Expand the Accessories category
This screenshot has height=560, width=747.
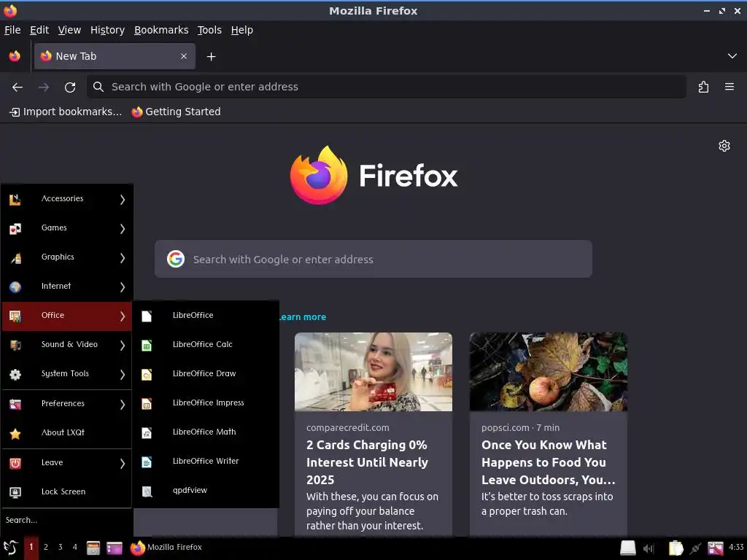[x=66, y=198]
